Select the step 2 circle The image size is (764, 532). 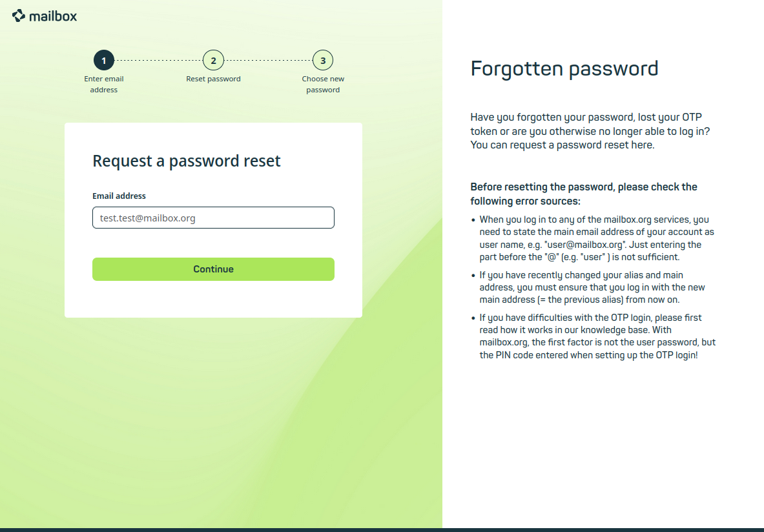(213, 61)
